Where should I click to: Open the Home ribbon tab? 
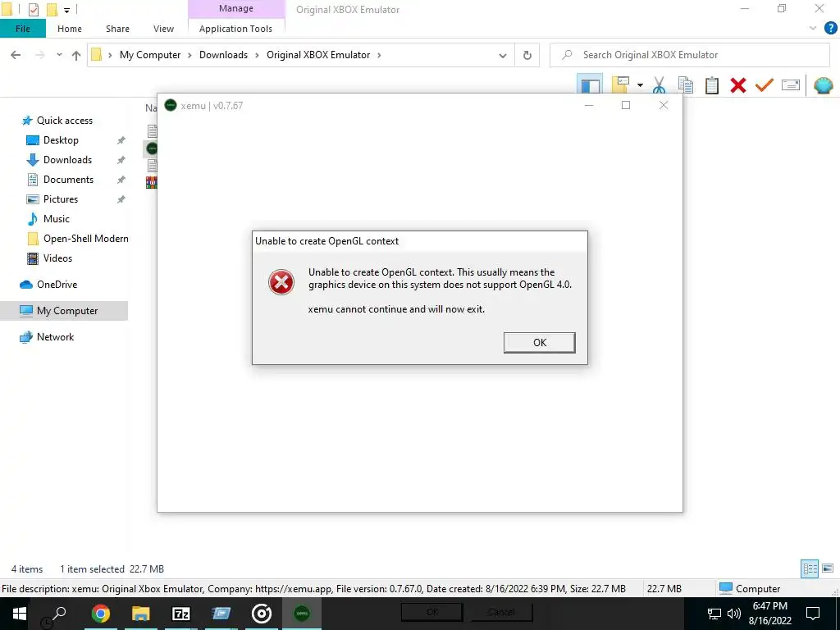[x=70, y=29]
